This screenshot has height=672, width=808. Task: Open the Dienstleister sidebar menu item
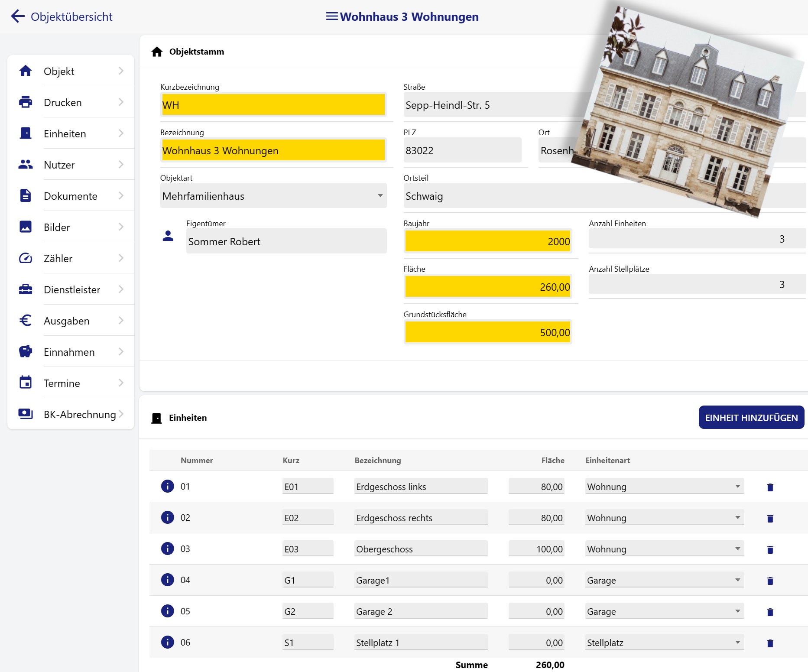pyautogui.click(x=71, y=289)
